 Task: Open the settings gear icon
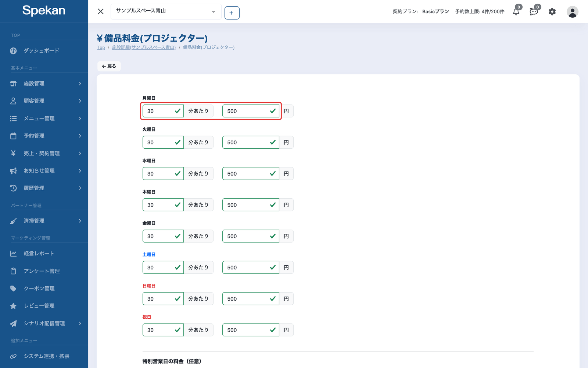552,11
